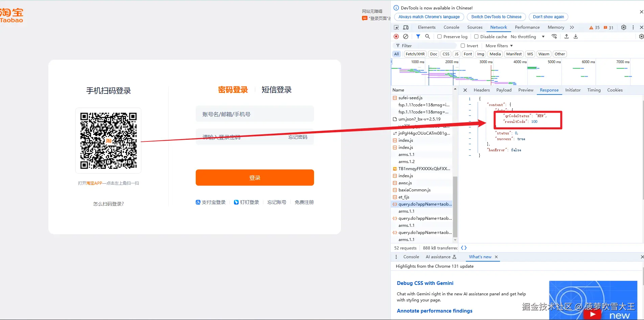Dismiss the DevTools language infobar
Screen dimensions: 644x320
pos(641,12)
